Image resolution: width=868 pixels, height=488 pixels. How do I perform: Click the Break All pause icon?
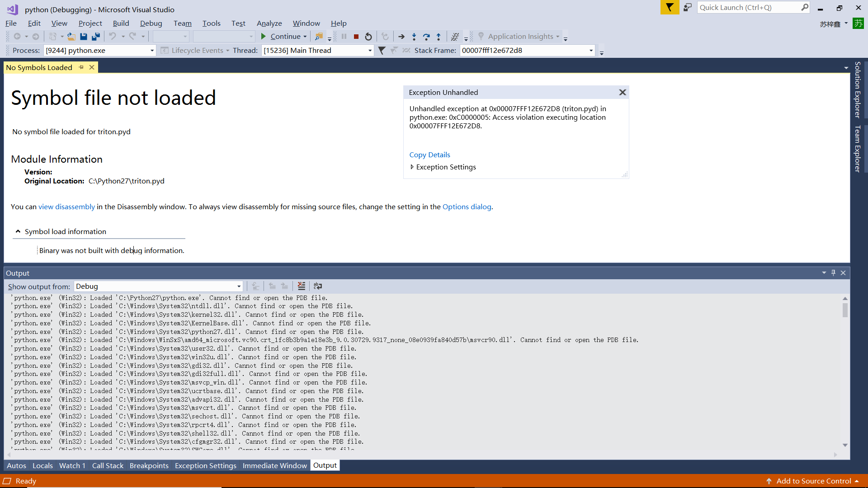[x=344, y=36]
